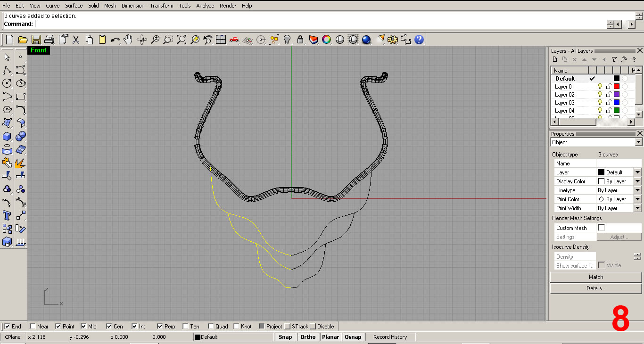This screenshot has width=644, height=344.
Task: Toggle the Tan osnap checkbox
Action: 185,326
